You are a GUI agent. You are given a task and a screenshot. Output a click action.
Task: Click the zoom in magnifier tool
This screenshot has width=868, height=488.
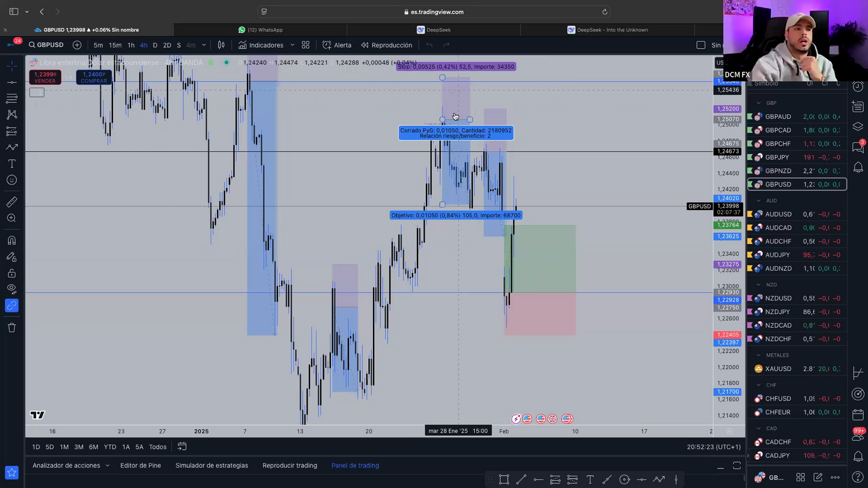tap(11, 218)
